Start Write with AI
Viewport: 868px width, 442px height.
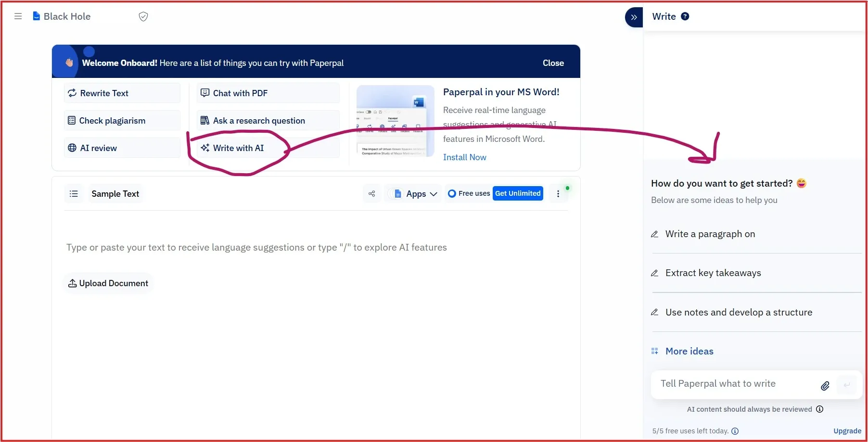click(268, 148)
